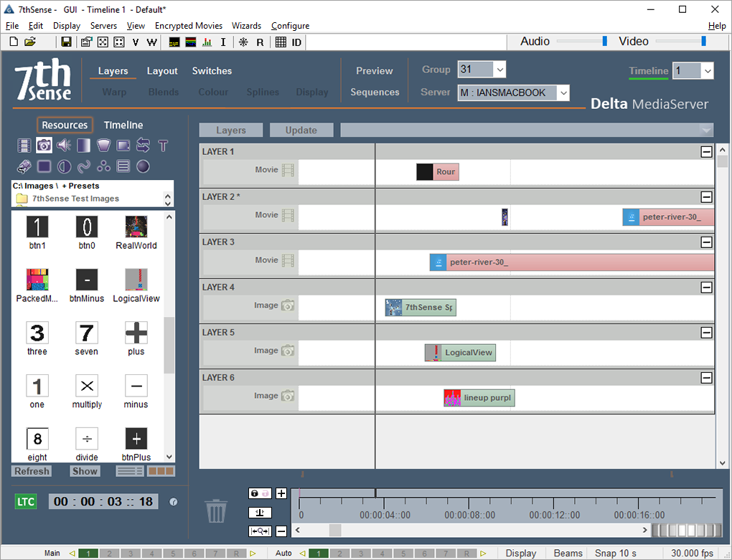Image resolution: width=732 pixels, height=560 pixels.
Task: Click the zoom-to-fit timeline icon
Action: [260, 531]
